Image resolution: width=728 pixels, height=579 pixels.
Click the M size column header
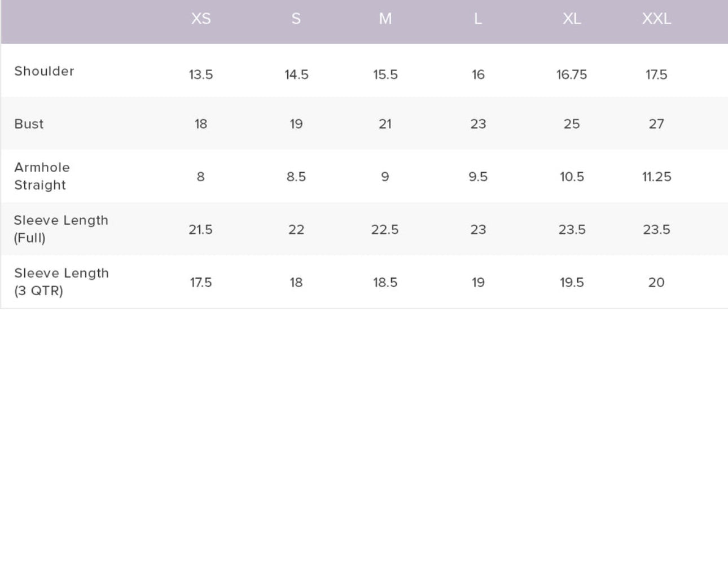(x=385, y=19)
